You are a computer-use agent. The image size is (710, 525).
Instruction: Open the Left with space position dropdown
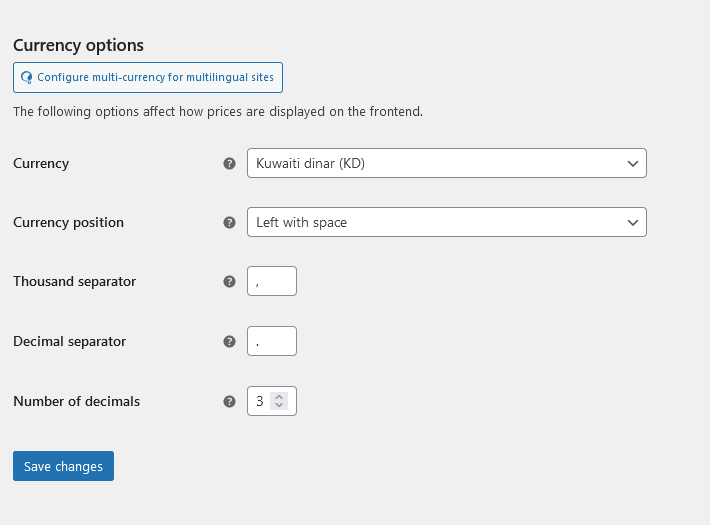(x=446, y=222)
